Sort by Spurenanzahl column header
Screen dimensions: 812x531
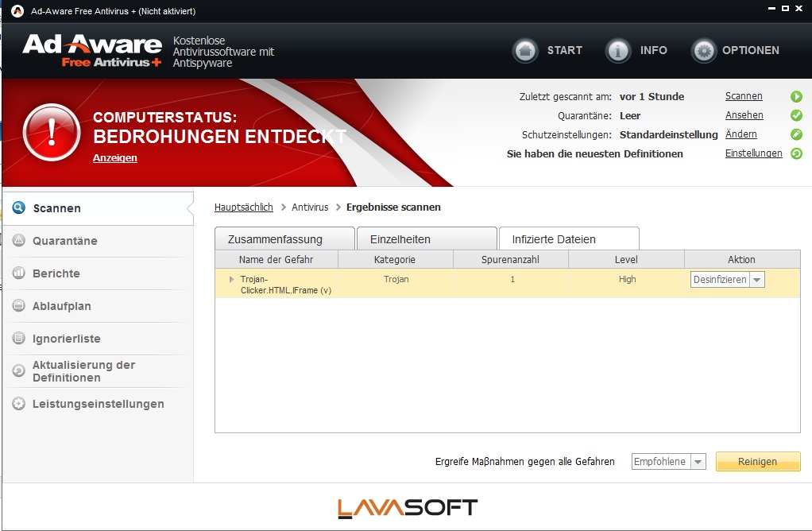(511, 260)
